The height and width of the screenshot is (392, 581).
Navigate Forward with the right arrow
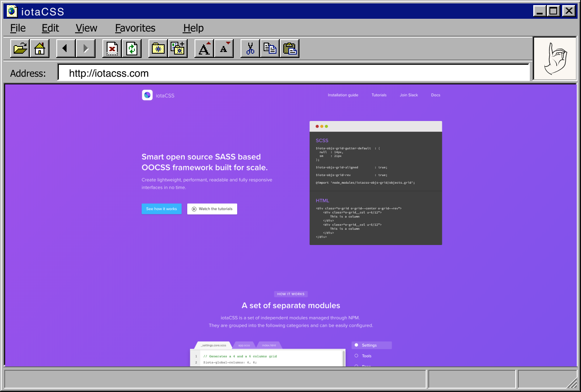pos(85,49)
